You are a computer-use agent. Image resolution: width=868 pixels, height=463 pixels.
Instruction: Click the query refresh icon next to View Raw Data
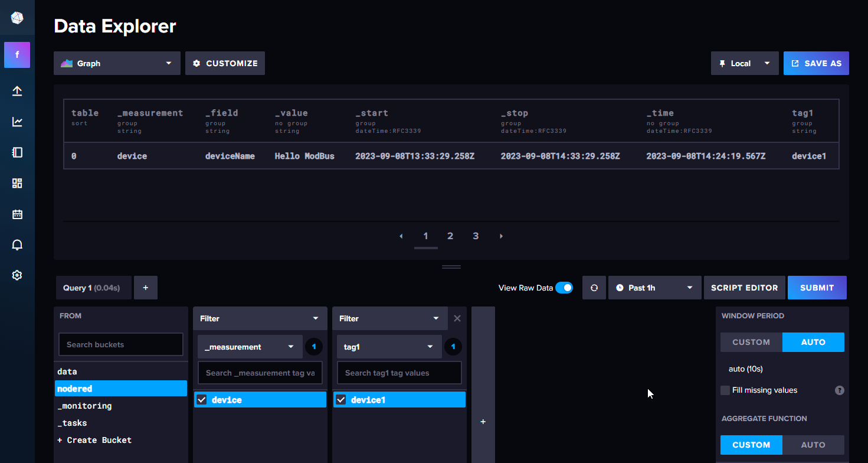[594, 288]
